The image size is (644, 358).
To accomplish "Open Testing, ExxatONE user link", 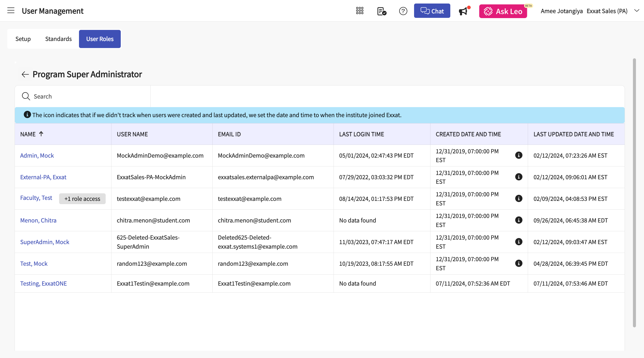I will pyautogui.click(x=44, y=284).
